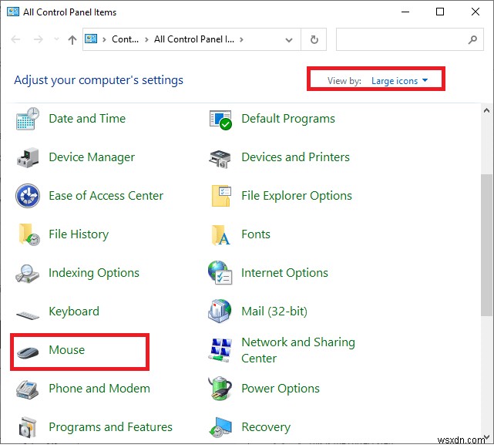
Task: Open the Keyboard text link
Action: click(x=74, y=312)
